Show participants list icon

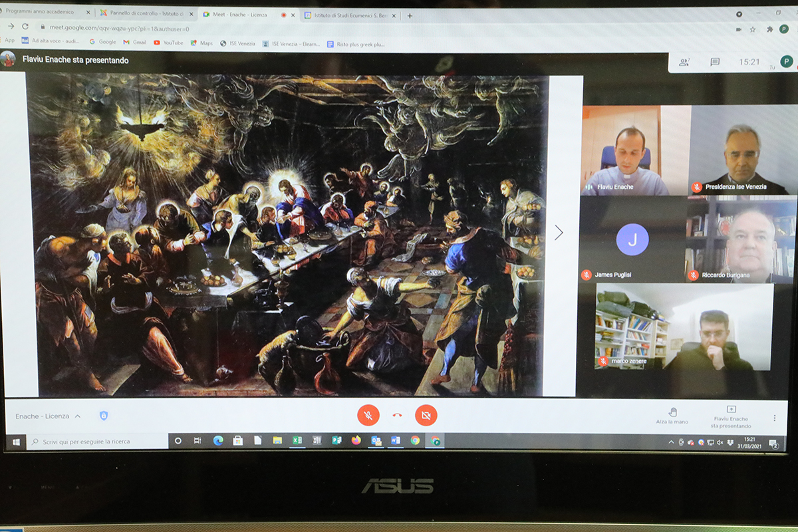click(684, 62)
